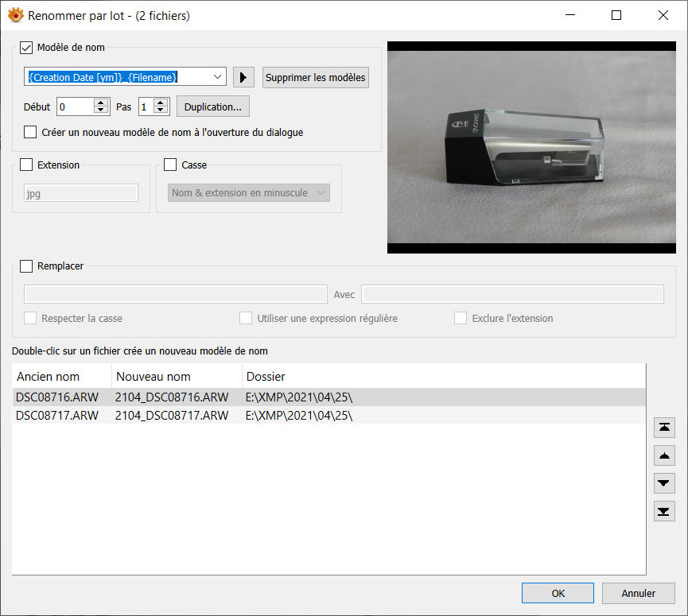Enable the Casse checkbox
This screenshot has height=616, width=688.
170,165
